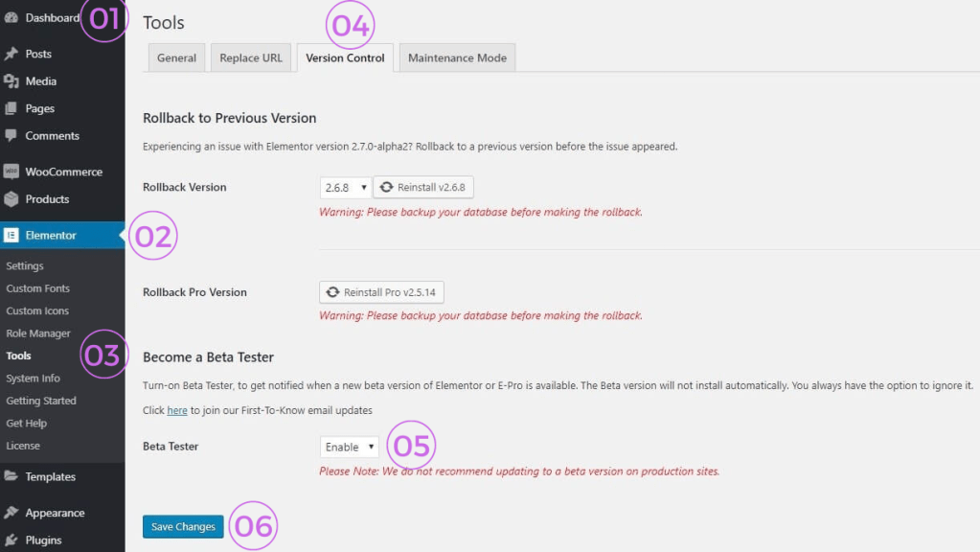Image resolution: width=980 pixels, height=552 pixels.
Task: Open the 'here' link for email updates
Action: 176,409
